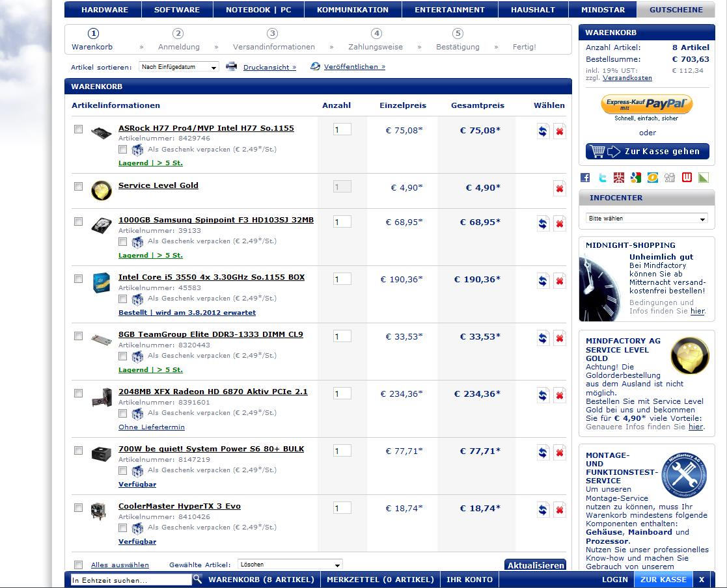The height and width of the screenshot is (588, 727).
Task: Check the Alles auswählen checkbox
Action: (x=78, y=565)
